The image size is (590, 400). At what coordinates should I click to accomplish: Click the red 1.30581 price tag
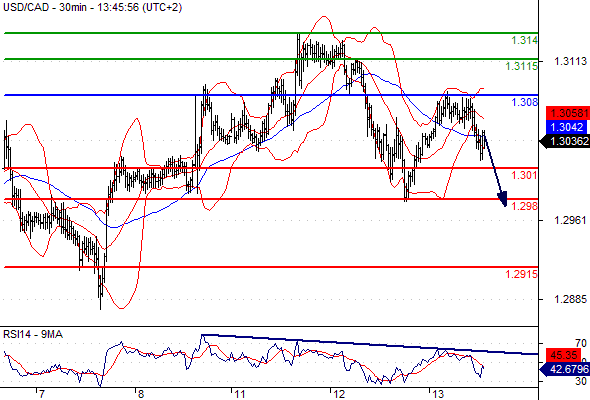[x=568, y=113]
